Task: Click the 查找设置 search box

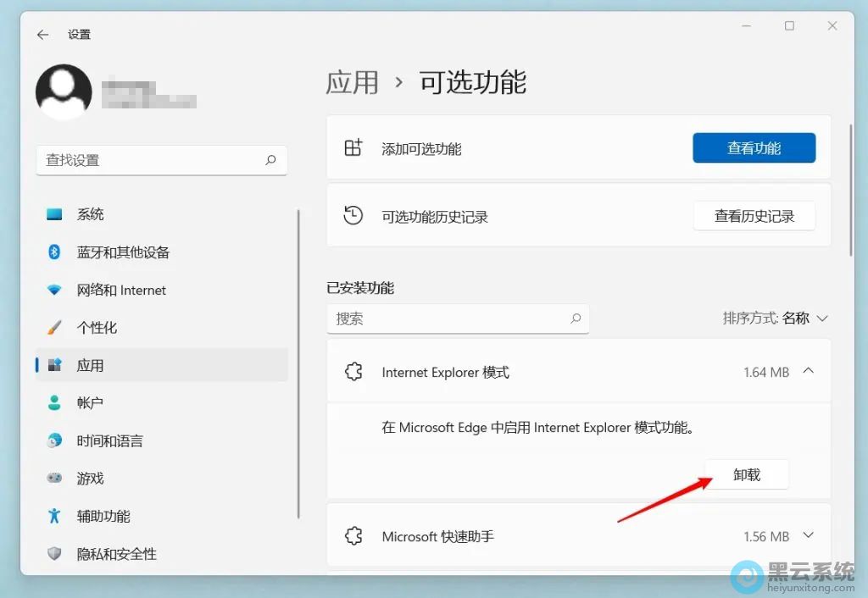Action: pyautogui.click(x=153, y=160)
